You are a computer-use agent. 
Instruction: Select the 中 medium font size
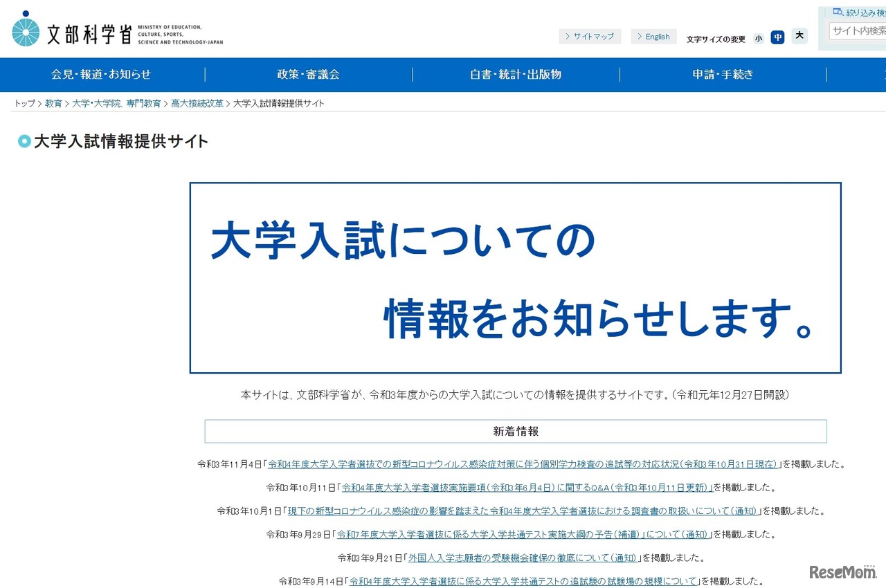coord(777,37)
